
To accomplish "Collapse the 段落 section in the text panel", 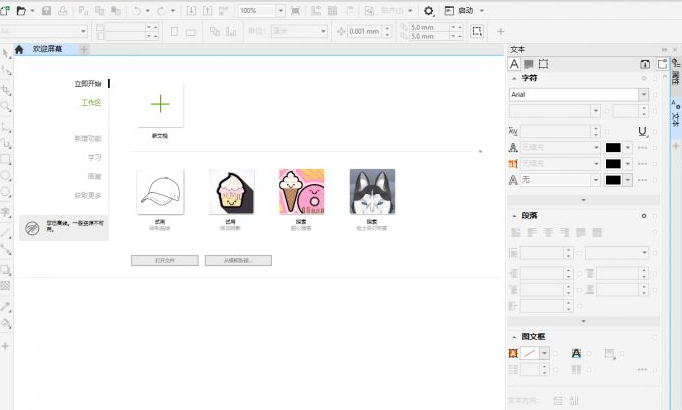I will tap(514, 215).
